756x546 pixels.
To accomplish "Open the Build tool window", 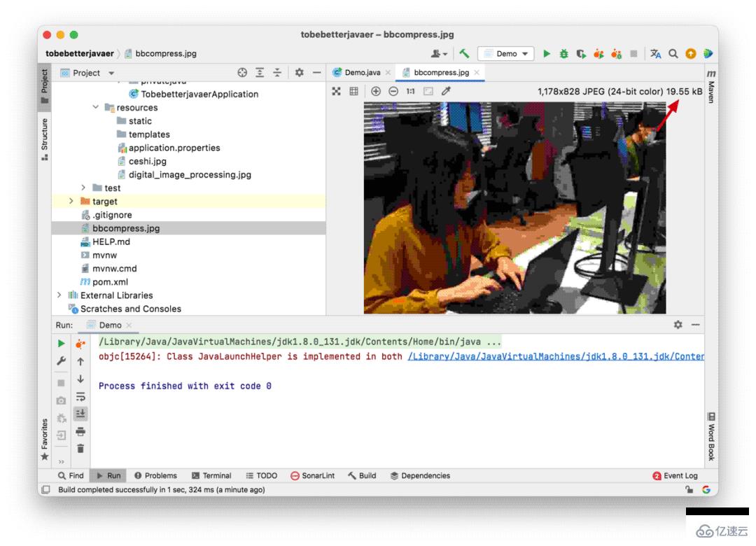I will point(362,475).
